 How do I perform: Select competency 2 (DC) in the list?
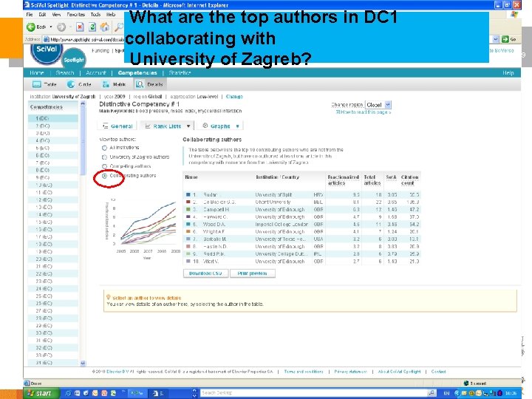tap(53, 126)
